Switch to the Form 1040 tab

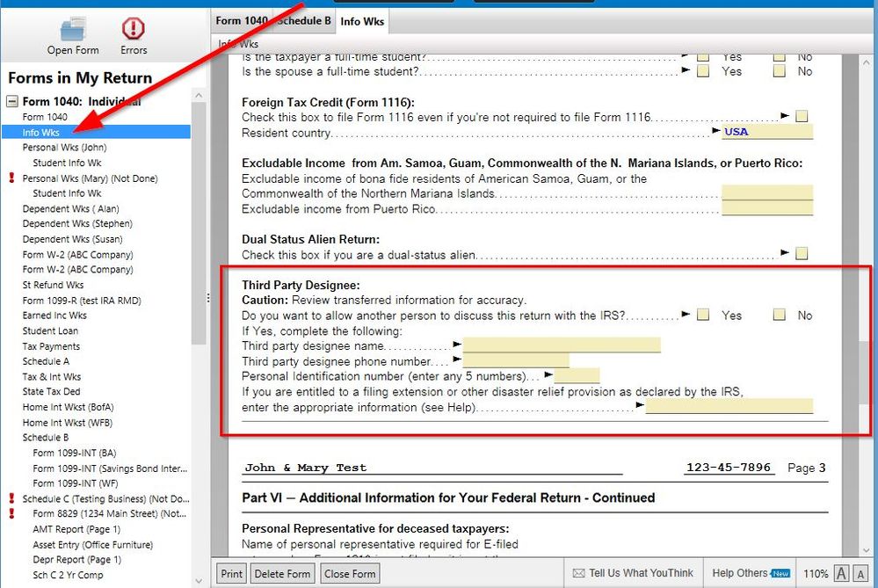240,21
